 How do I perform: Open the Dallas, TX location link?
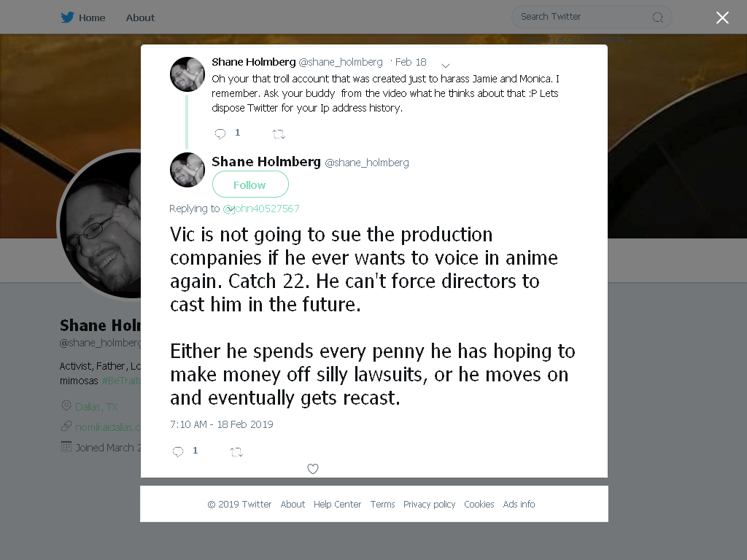point(96,407)
